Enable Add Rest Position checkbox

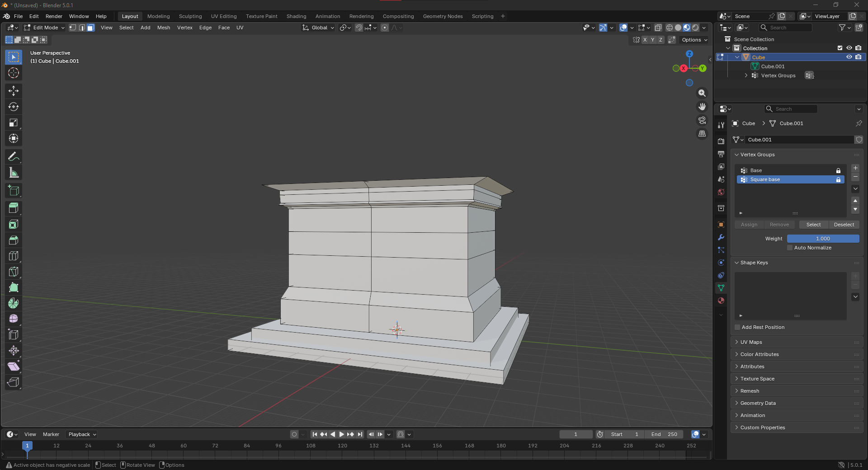pyautogui.click(x=737, y=327)
